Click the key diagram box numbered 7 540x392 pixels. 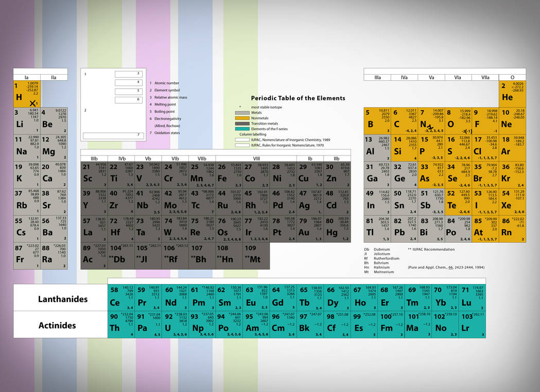112,136
